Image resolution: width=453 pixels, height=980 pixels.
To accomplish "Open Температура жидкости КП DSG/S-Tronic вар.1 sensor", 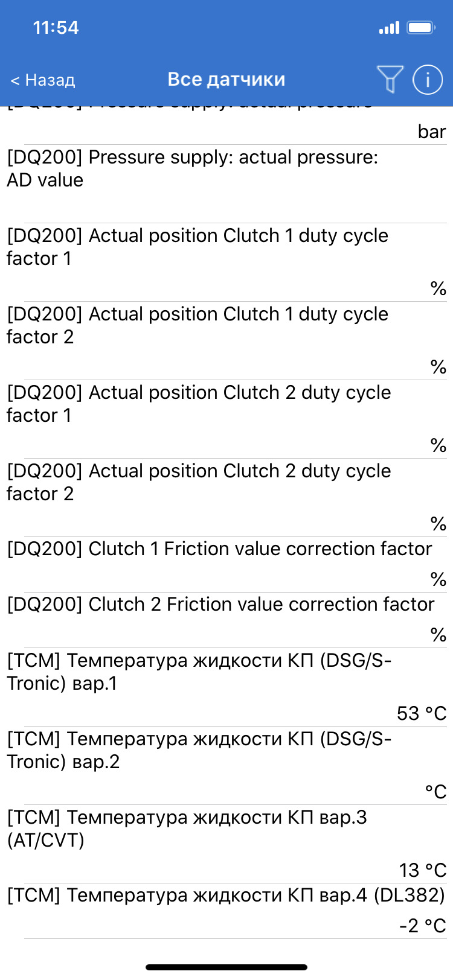I will tap(226, 687).
